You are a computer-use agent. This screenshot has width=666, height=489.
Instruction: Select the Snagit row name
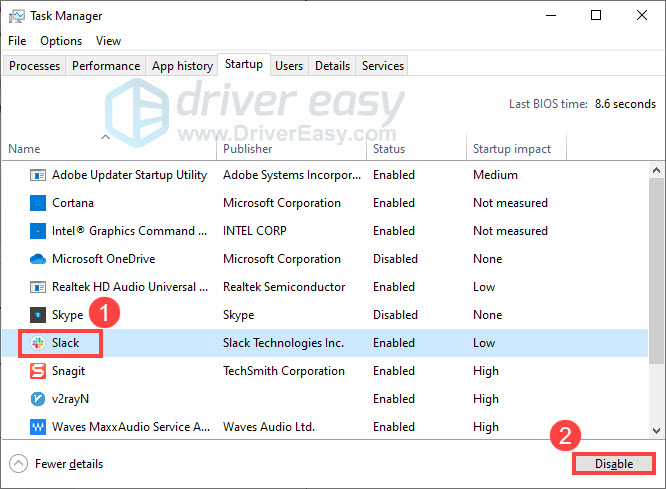coord(68,371)
